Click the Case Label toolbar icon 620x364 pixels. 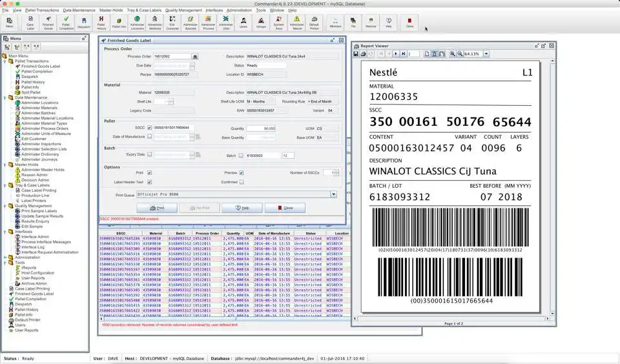[x=30, y=23]
